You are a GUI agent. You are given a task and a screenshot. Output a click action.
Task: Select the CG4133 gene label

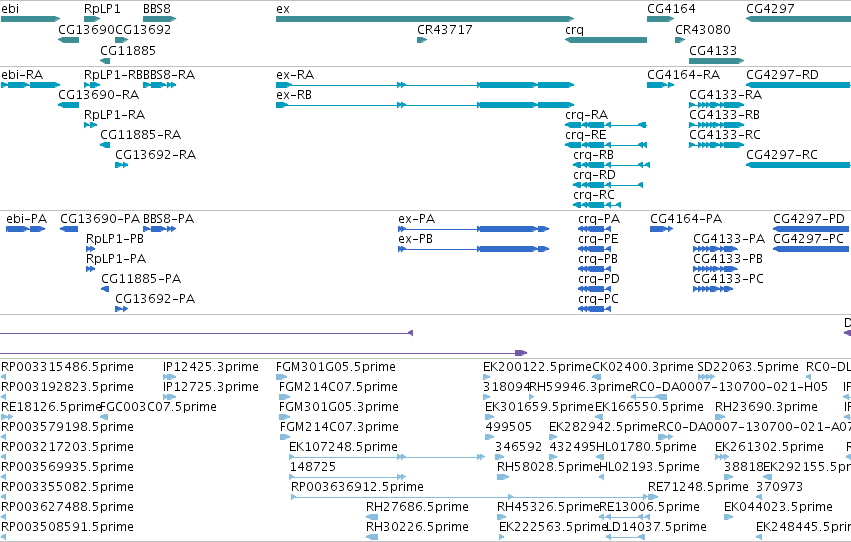[x=713, y=50]
